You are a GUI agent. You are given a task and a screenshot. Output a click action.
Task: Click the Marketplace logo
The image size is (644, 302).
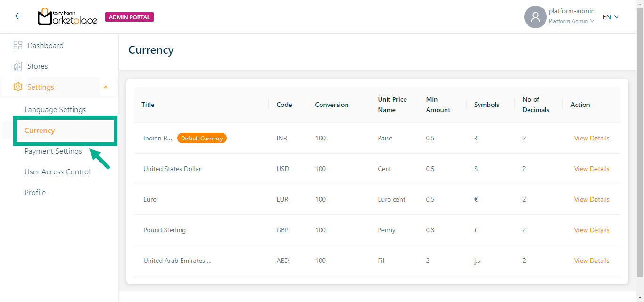point(67,17)
